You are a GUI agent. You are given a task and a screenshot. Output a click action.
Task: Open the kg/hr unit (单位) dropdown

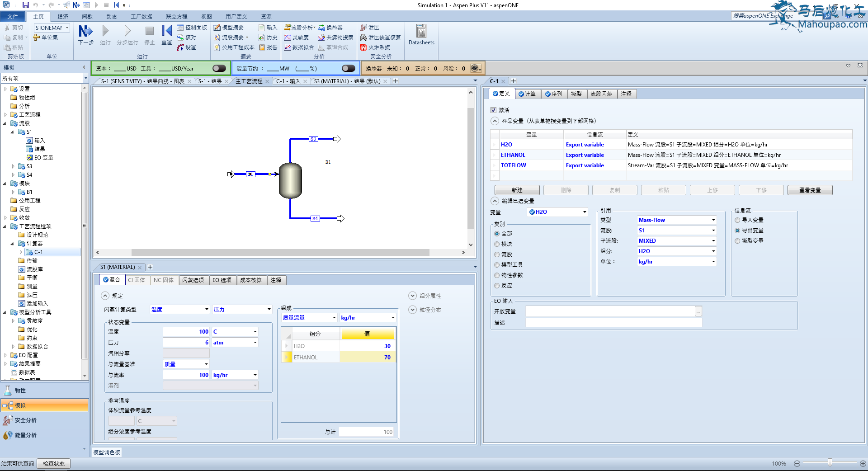713,262
